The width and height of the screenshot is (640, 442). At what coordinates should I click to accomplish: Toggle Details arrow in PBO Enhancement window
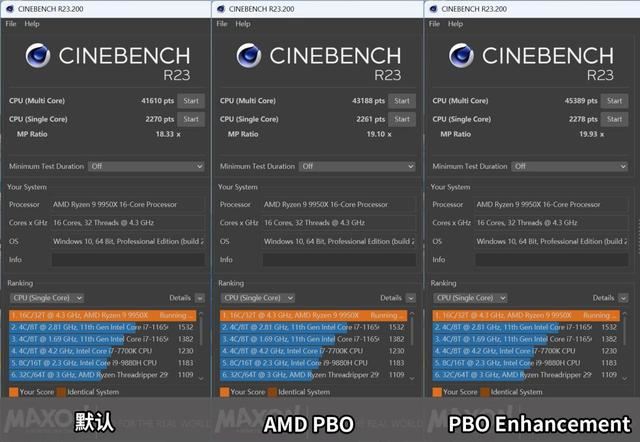623,298
